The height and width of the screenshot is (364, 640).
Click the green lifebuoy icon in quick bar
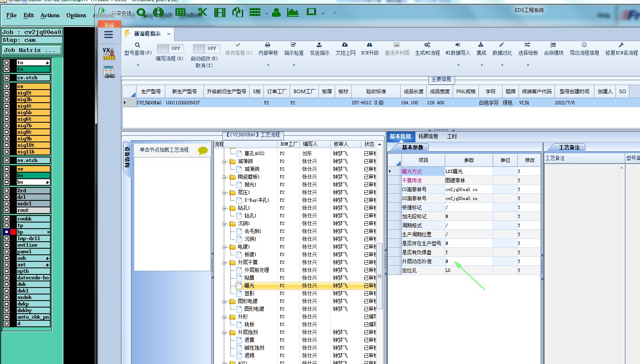158,13
